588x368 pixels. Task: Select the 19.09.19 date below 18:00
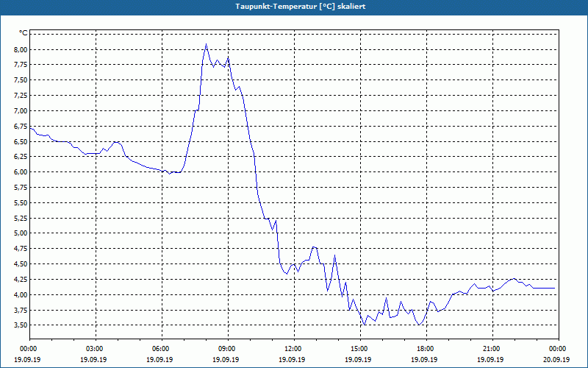(x=424, y=359)
